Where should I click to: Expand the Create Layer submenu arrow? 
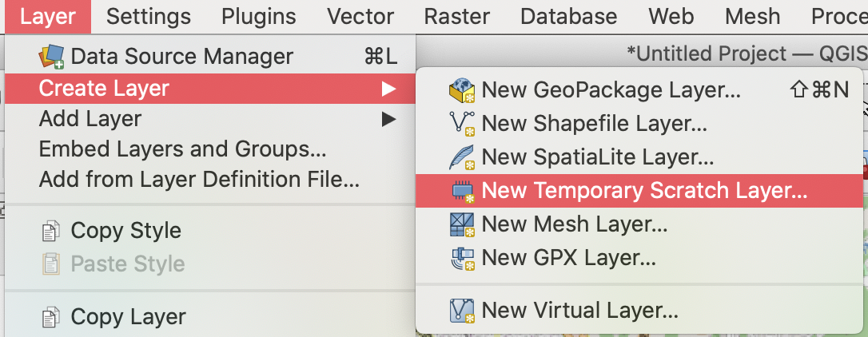coord(388,89)
